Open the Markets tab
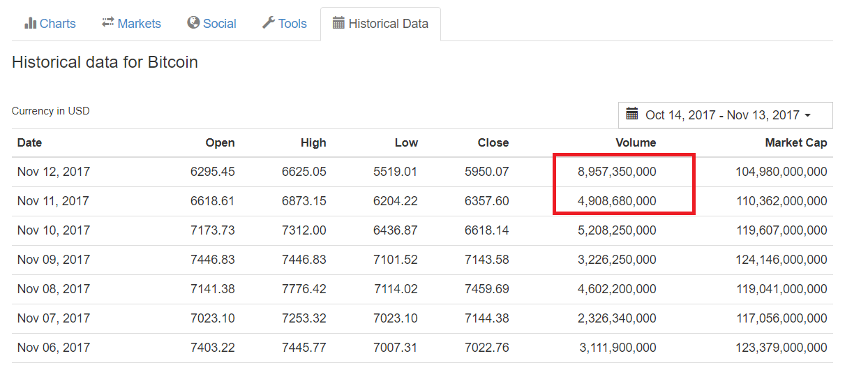 [x=131, y=24]
